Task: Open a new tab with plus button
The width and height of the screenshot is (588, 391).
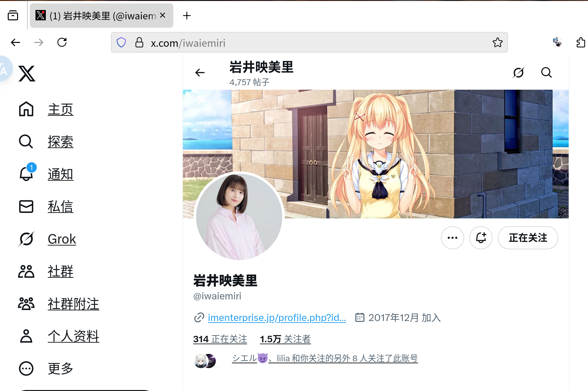Action: point(187,15)
